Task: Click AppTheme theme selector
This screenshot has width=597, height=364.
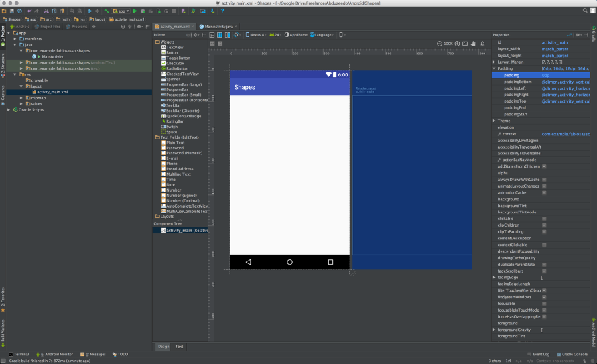Action: coord(296,35)
